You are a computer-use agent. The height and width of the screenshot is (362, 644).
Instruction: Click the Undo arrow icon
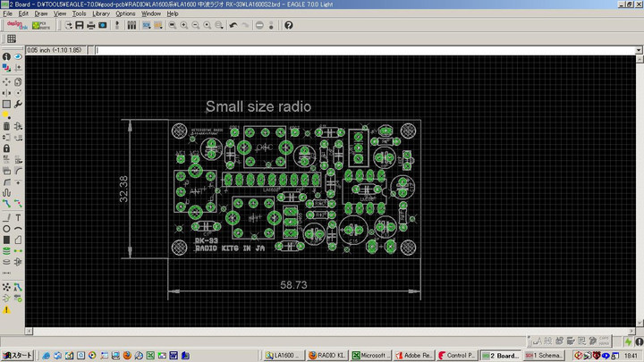[233, 25]
